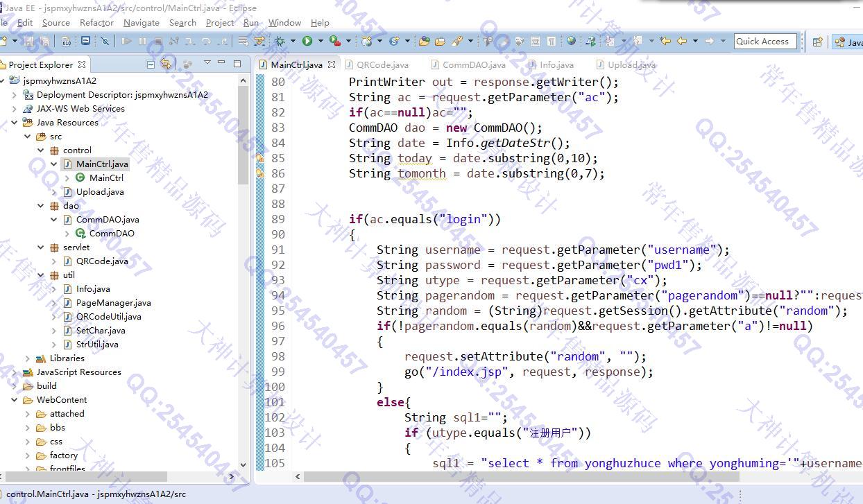Expand the Libraries node
Image resolution: width=863 pixels, height=504 pixels.
click(28, 358)
